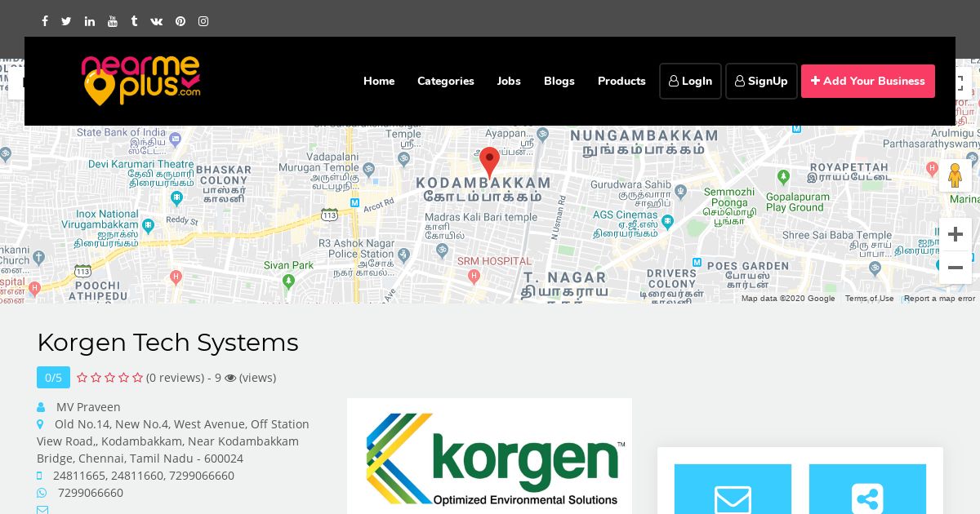Screen dimensions: 980x514
Task: Click the Korgen Tech Systems heading
Action: tap(167, 342)
